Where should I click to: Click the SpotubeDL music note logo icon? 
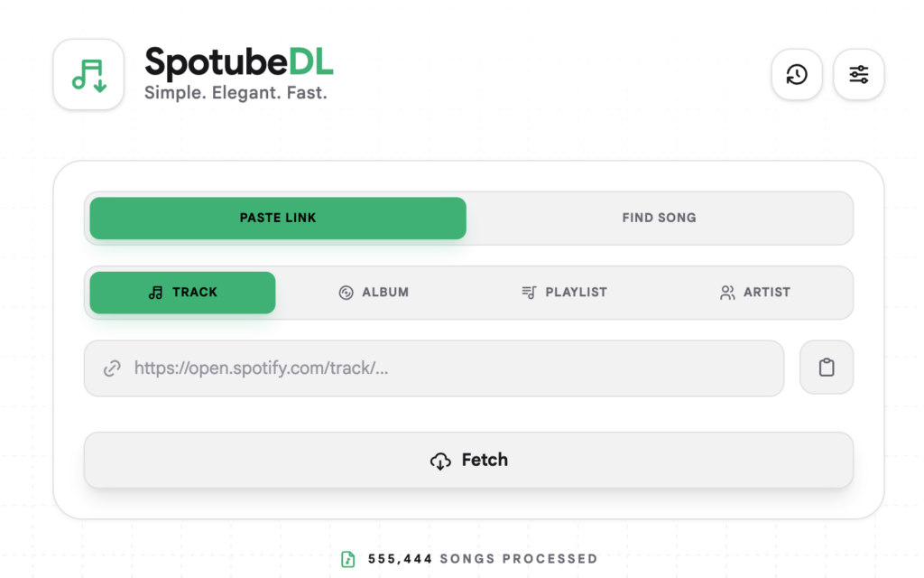point(88,74)
